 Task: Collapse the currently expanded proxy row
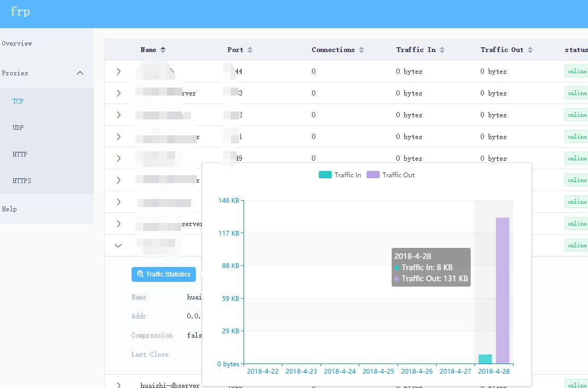coord(118,245)
